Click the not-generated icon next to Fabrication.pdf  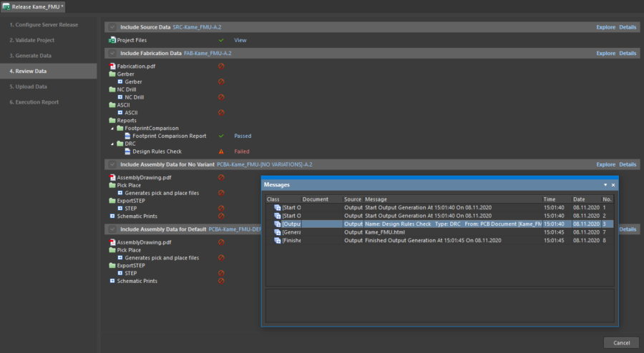coord(221,66)
